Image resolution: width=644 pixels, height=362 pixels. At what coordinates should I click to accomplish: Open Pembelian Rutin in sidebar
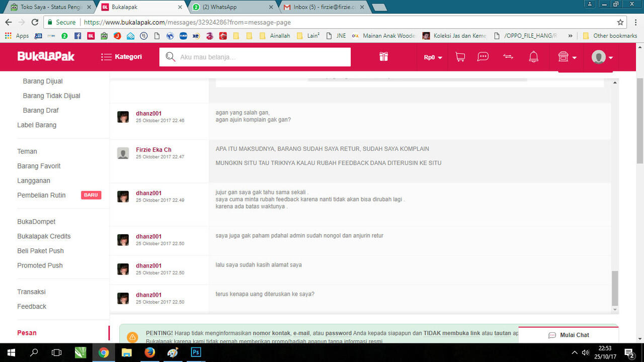point(41,195)
